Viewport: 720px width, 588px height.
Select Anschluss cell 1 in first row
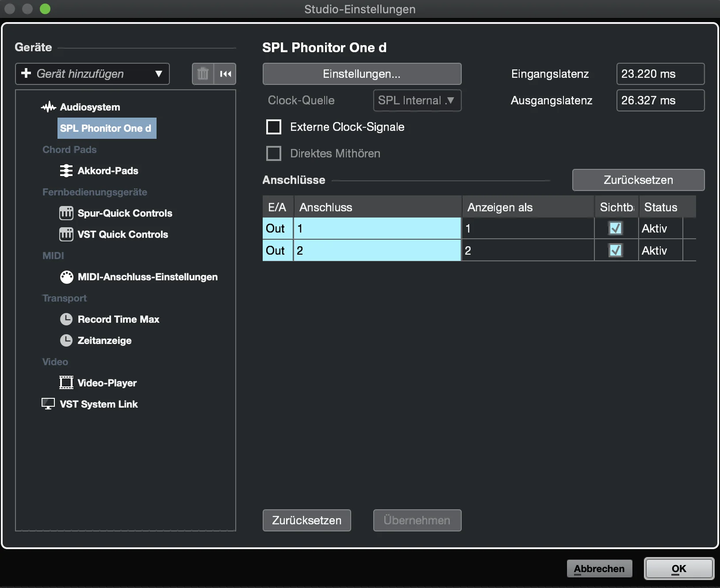pyautogui.click(x=377, y=228)
